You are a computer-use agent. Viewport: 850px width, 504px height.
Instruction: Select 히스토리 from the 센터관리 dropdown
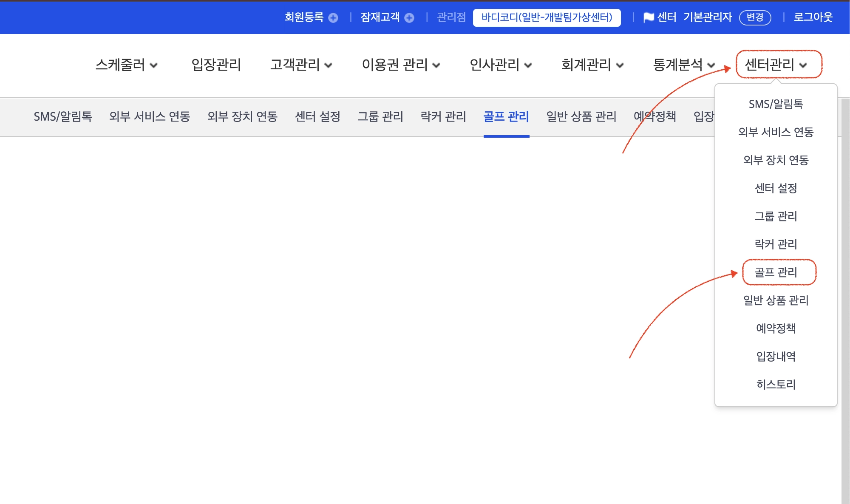[x=776, y=385]
